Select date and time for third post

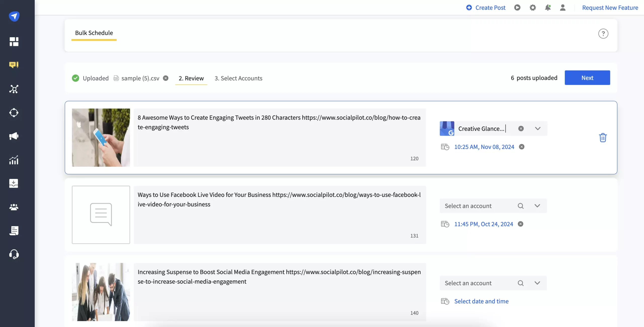pyautogui.click(x=481, y=301)
